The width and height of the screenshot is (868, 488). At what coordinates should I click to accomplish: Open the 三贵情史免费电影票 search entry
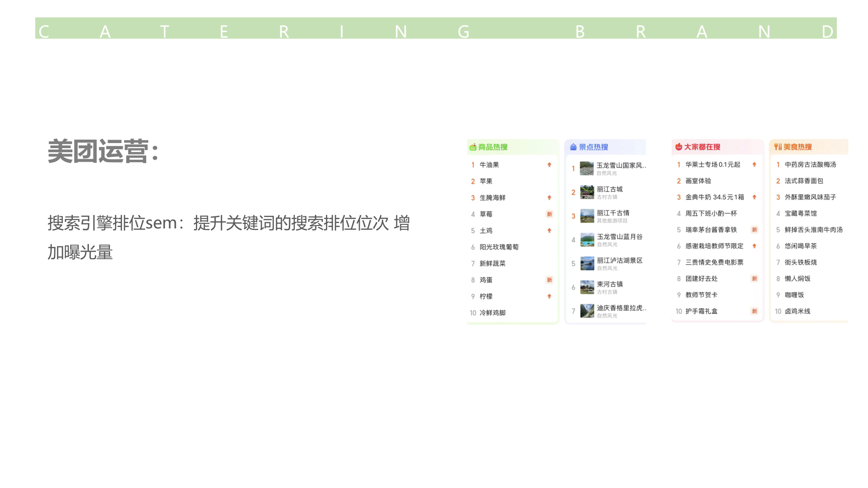(x=714, y=262)
